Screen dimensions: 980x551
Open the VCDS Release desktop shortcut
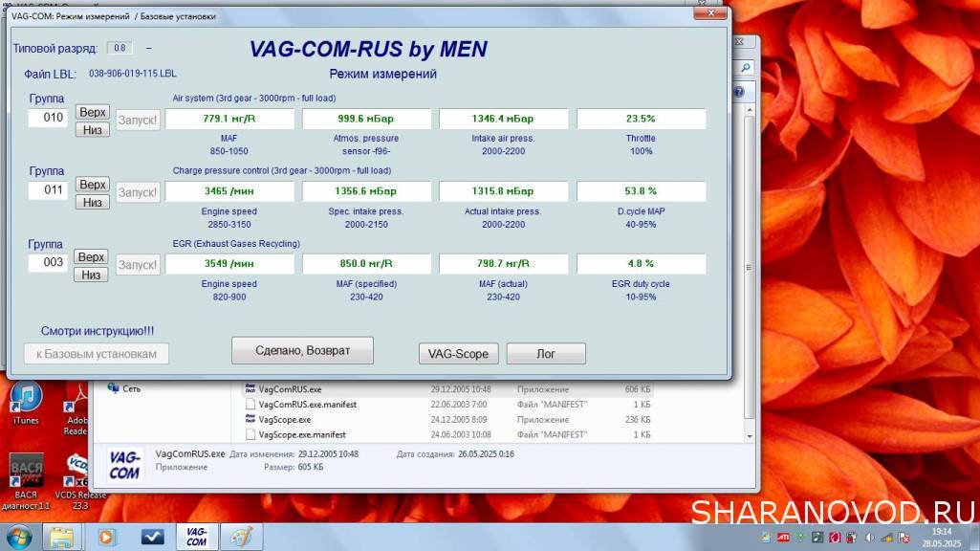coord(78,472)
